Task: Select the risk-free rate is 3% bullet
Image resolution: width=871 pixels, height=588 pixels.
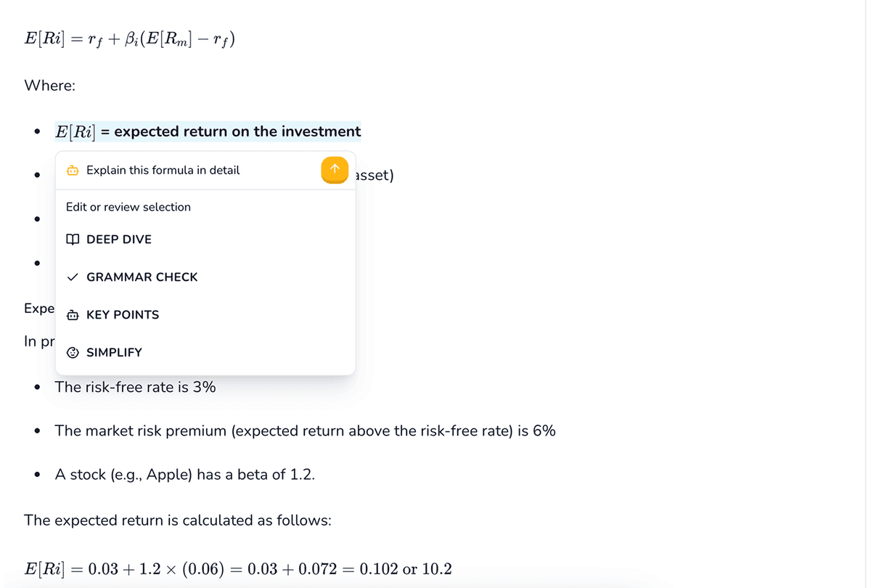Action: (x=135, y=387)
